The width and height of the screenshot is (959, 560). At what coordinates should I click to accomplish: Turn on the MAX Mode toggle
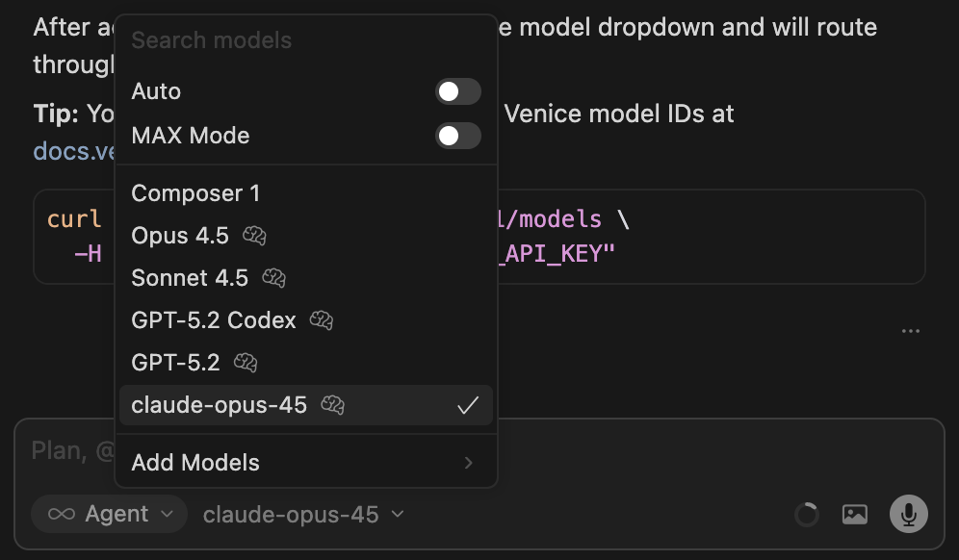pos(458,136)
